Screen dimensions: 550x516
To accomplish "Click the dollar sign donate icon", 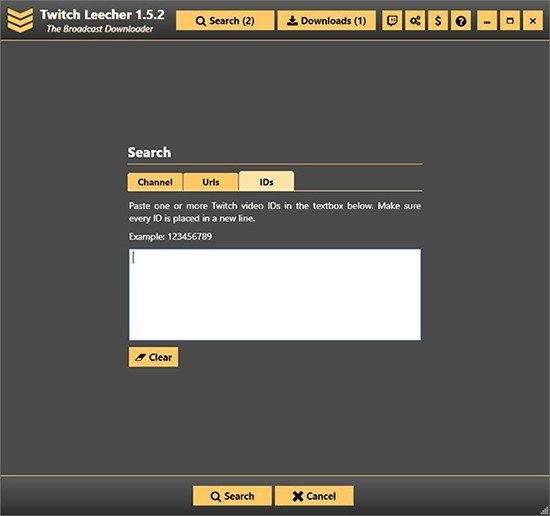I will coord(438,21).
